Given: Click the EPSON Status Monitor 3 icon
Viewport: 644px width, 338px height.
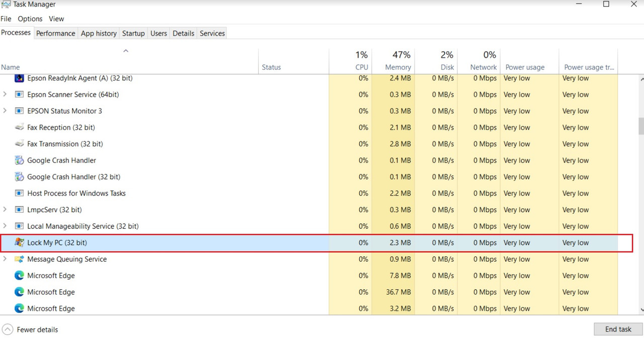Looking at the screenshot, I should pyautogui.click(x=19, y=111).
